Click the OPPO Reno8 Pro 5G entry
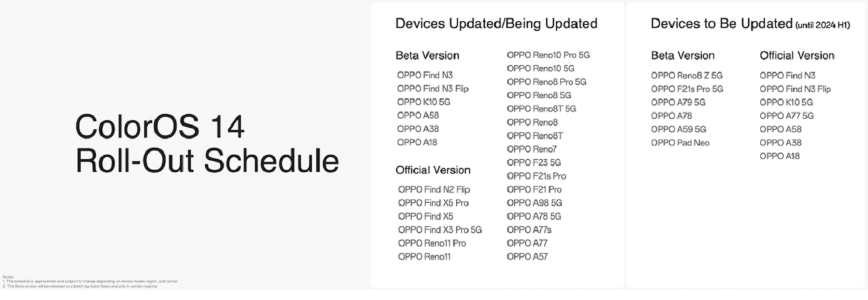868x300 pixels. point(546,82)
